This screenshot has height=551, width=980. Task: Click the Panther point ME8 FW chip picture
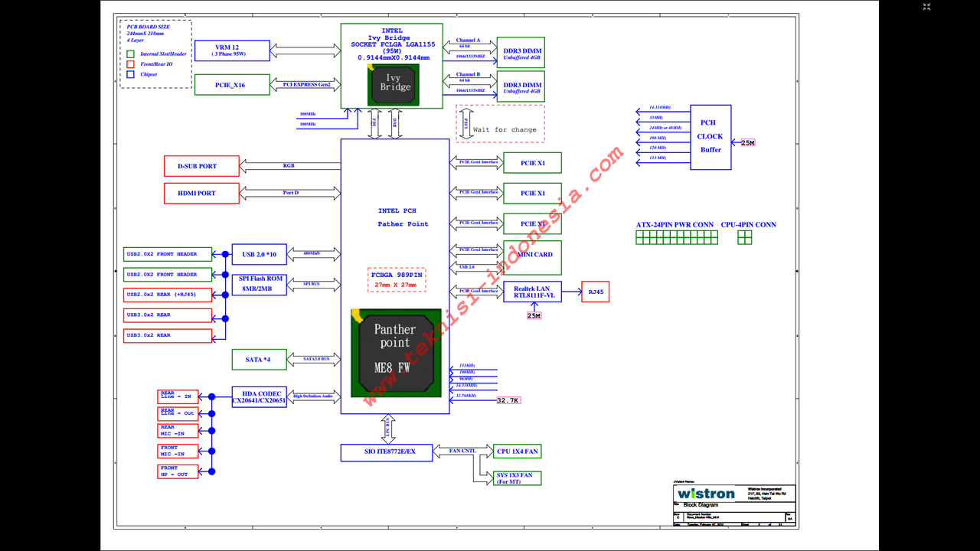(396, 353)
